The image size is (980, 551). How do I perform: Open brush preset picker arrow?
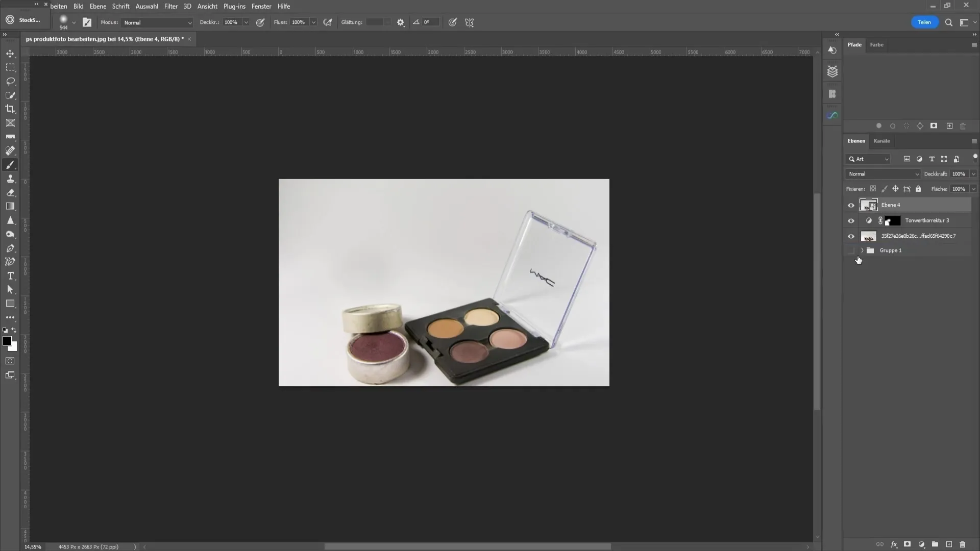[x=74, y=22]
